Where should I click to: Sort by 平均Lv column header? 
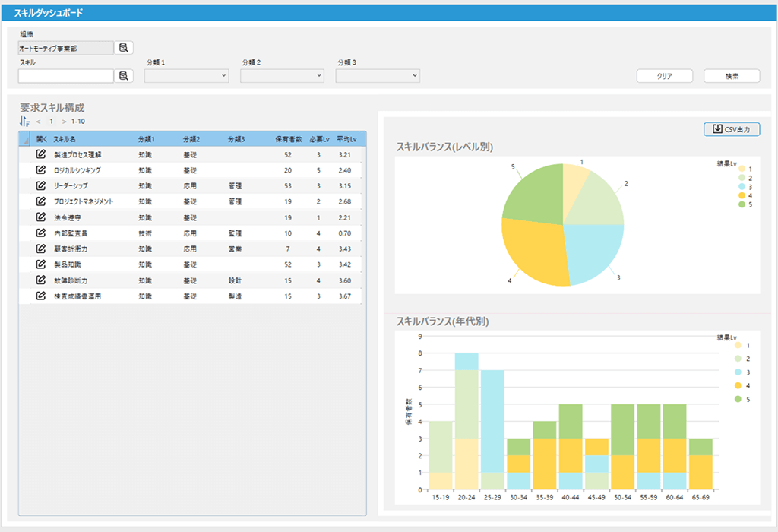347,139
